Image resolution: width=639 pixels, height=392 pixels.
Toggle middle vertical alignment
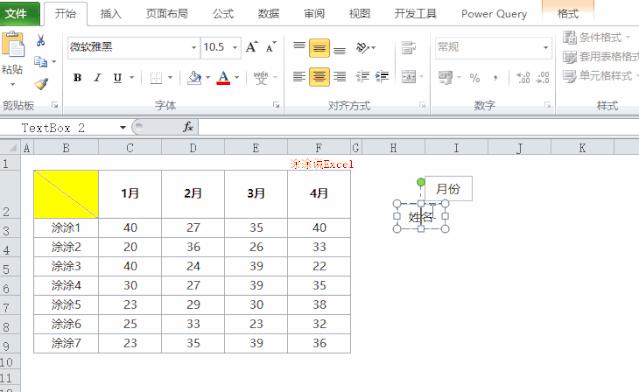[319, 48]
